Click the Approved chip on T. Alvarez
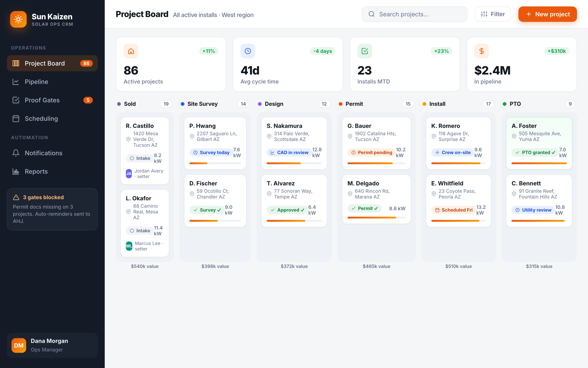The image size is (588, 368). pos(287,210)
